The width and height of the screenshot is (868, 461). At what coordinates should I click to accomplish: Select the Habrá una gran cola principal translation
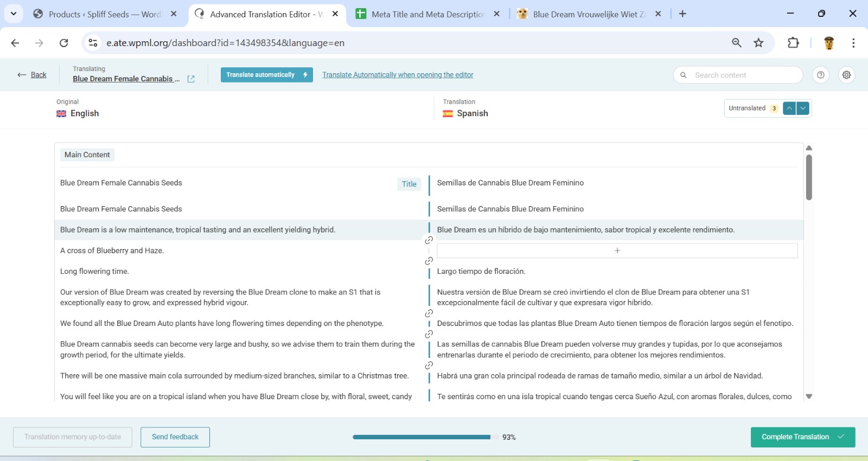pos(600,376)
